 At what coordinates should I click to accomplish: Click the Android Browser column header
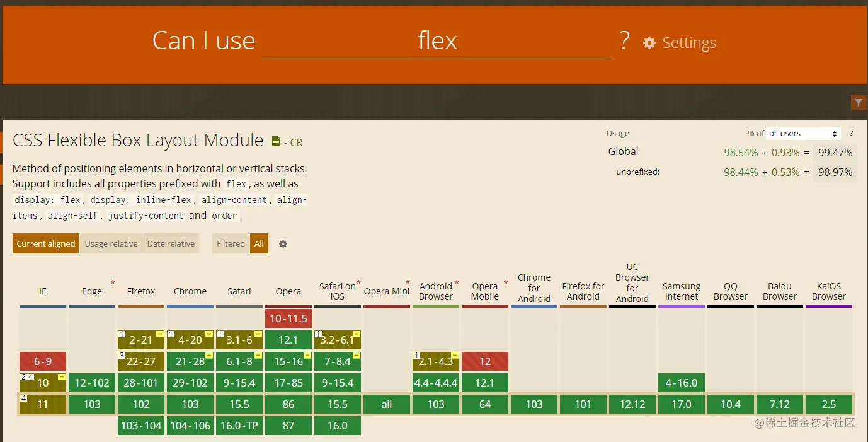tap(436, 291)
